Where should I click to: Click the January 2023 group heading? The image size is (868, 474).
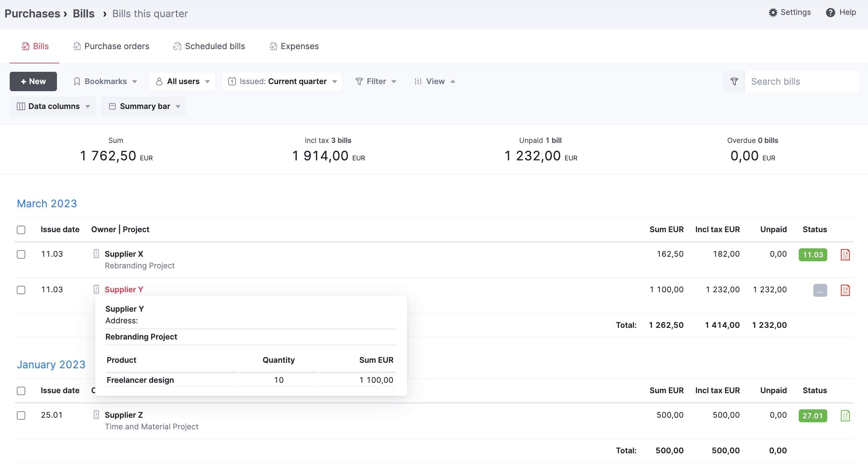pos(51,365)
